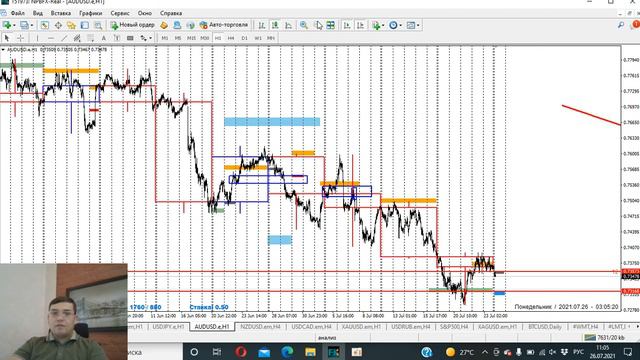
Task: Set timeframe to H4
Action: (231, 38)
